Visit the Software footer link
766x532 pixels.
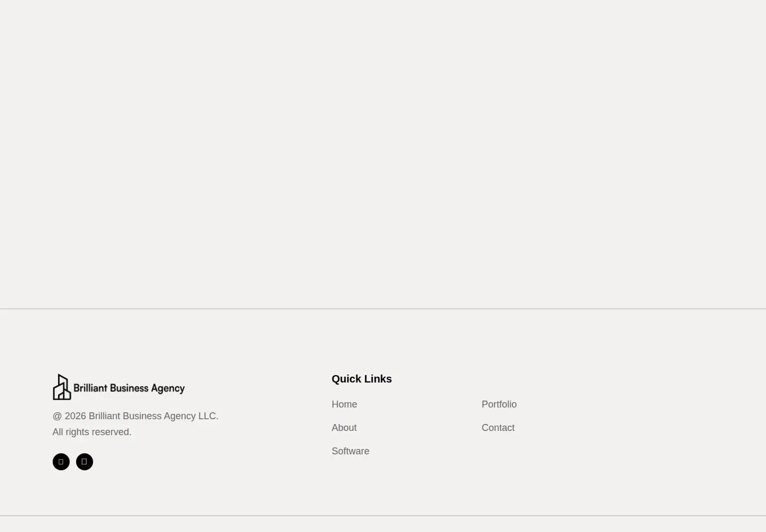[x=351, y=451]
